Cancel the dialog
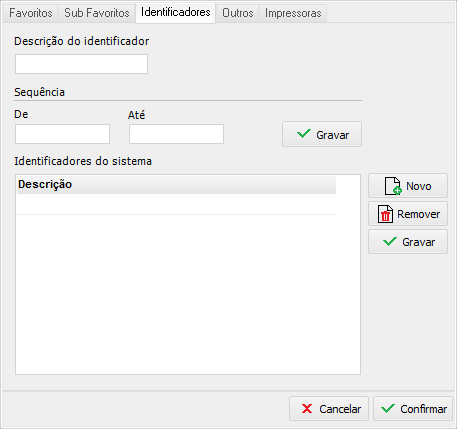The height and width of the screenshot is (429, 457). [x=329, y=409]
